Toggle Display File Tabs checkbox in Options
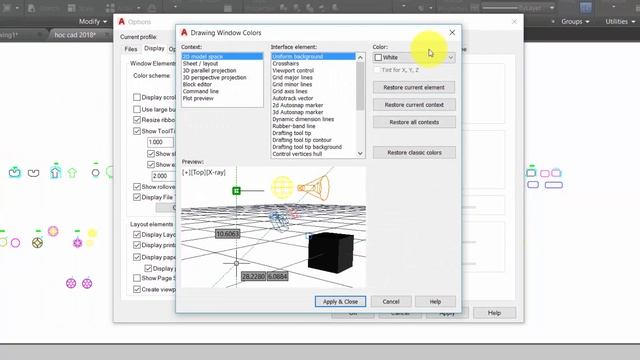640x360 pixels. click(137, 197)
